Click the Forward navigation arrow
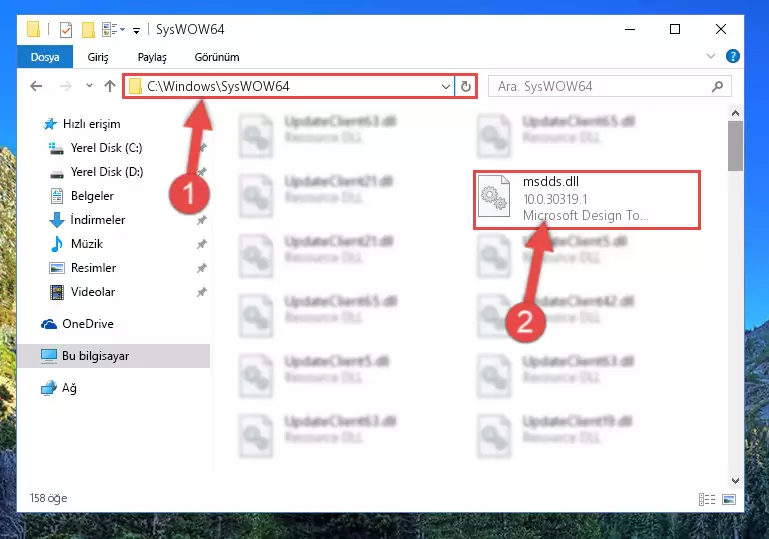The height and width of the screenshot is (539, 769). [65, 86]
